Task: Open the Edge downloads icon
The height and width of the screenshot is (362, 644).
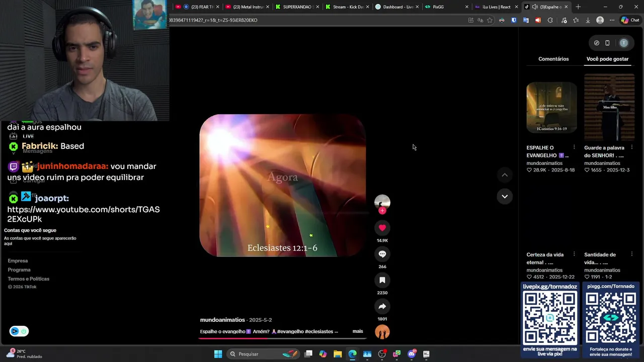Action: (x=588, y=20)
